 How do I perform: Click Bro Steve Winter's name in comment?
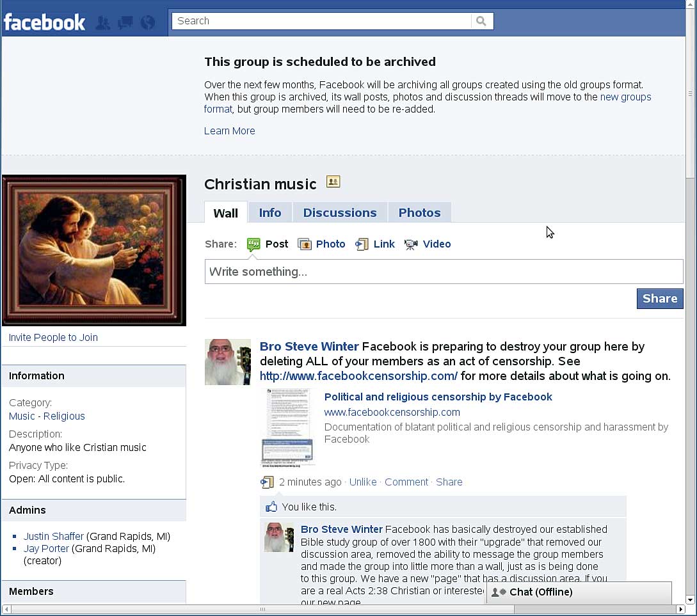pos(341,530)
